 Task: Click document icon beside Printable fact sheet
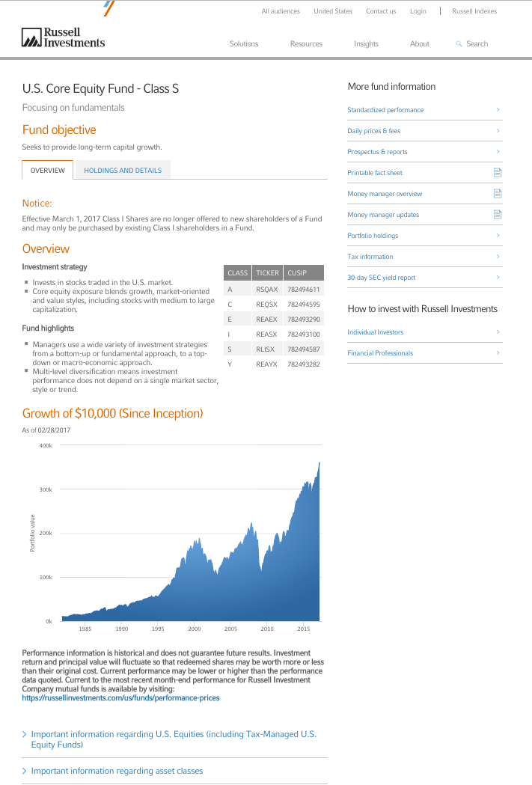(498, 173)
